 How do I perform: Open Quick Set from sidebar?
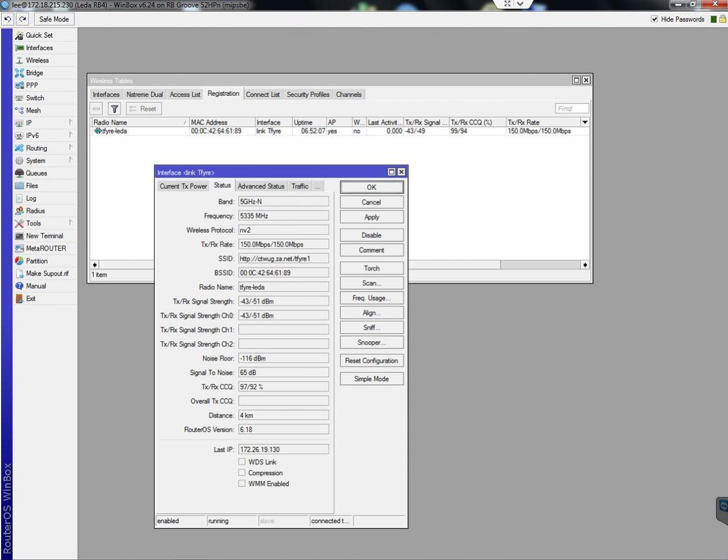click(39, 35)
